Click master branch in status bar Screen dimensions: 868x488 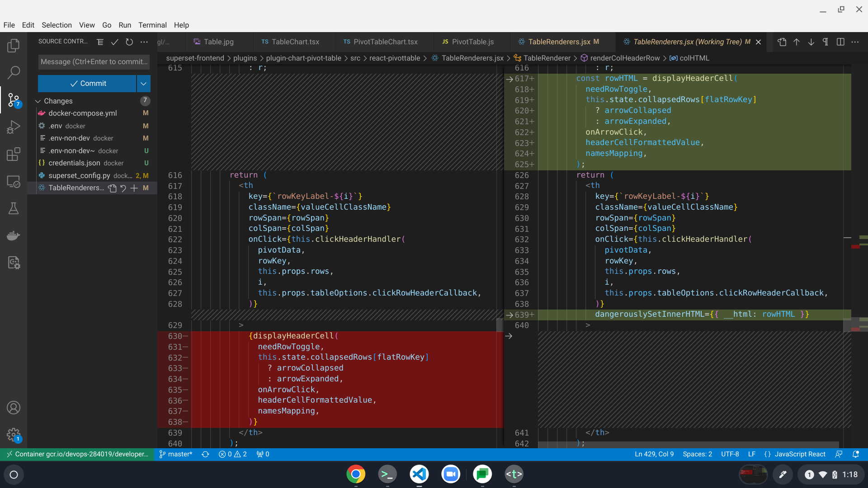[176, 454]
